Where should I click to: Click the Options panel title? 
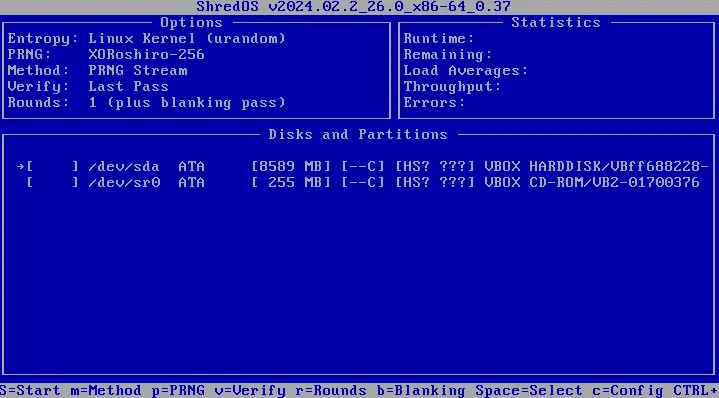[191, 22]
